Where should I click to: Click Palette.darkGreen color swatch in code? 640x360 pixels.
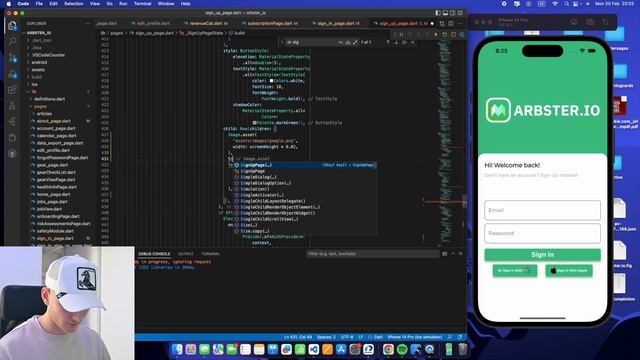(x=255, y=123)
